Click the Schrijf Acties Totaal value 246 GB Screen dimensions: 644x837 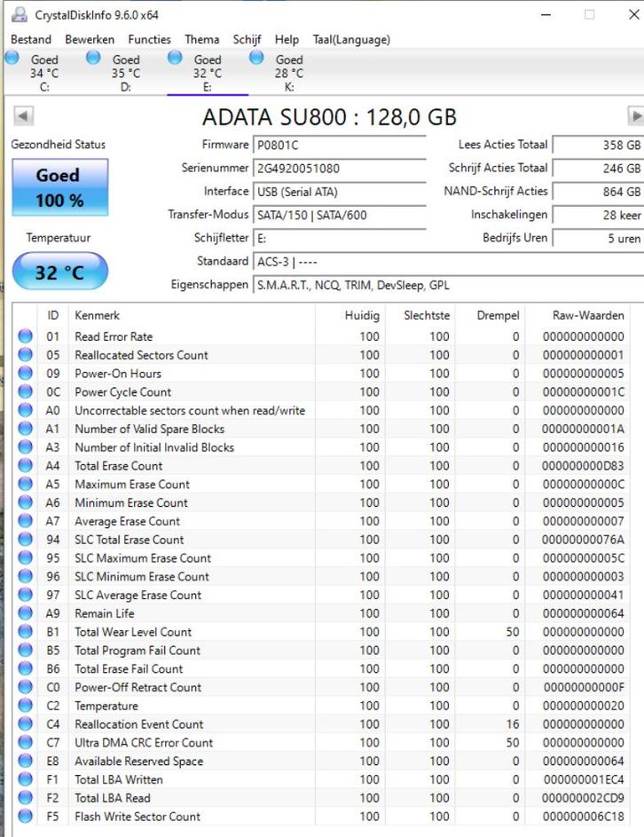click(x=598, y=169)
